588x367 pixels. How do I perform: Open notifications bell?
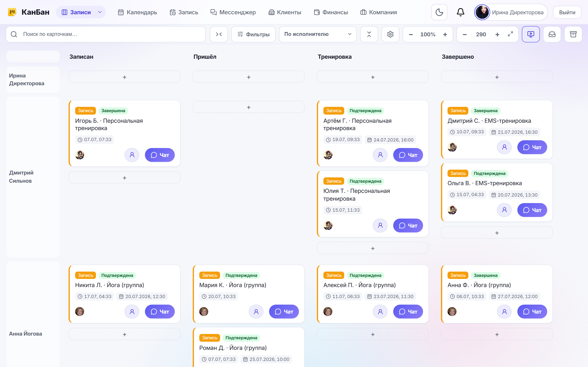[460, 12]
